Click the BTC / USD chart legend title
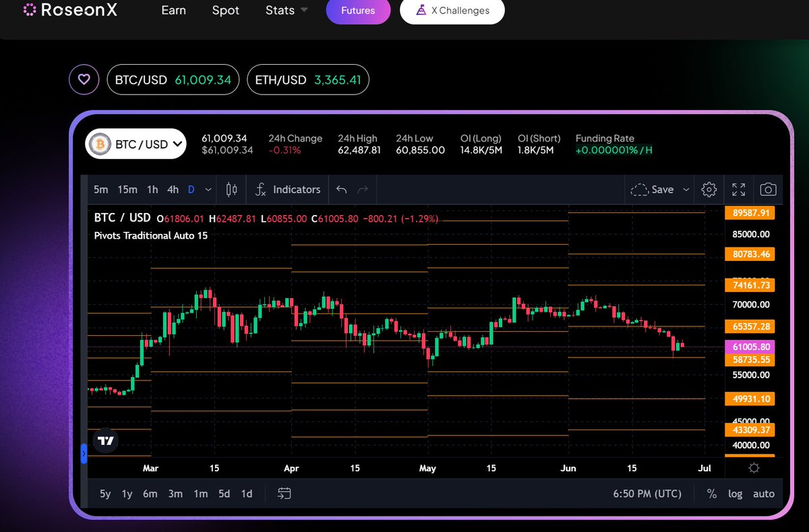The width and height of the screenshot is (809, 532). click(122, 218)
